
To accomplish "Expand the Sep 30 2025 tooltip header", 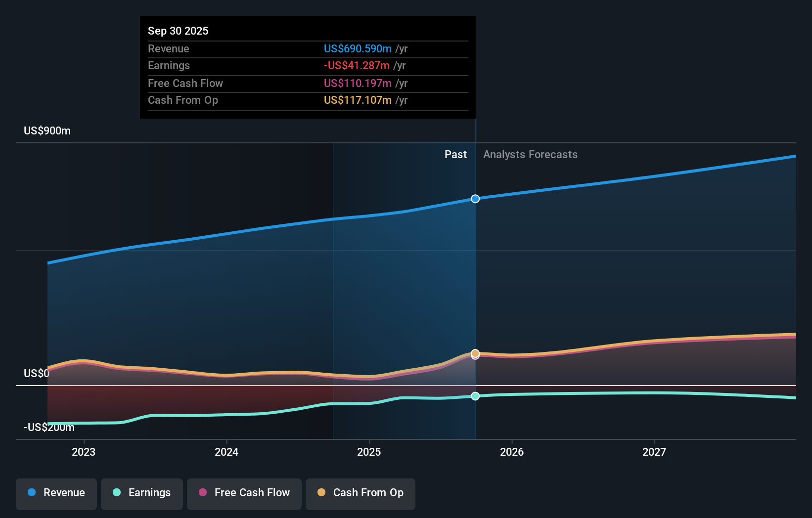I will click(178, 31).
